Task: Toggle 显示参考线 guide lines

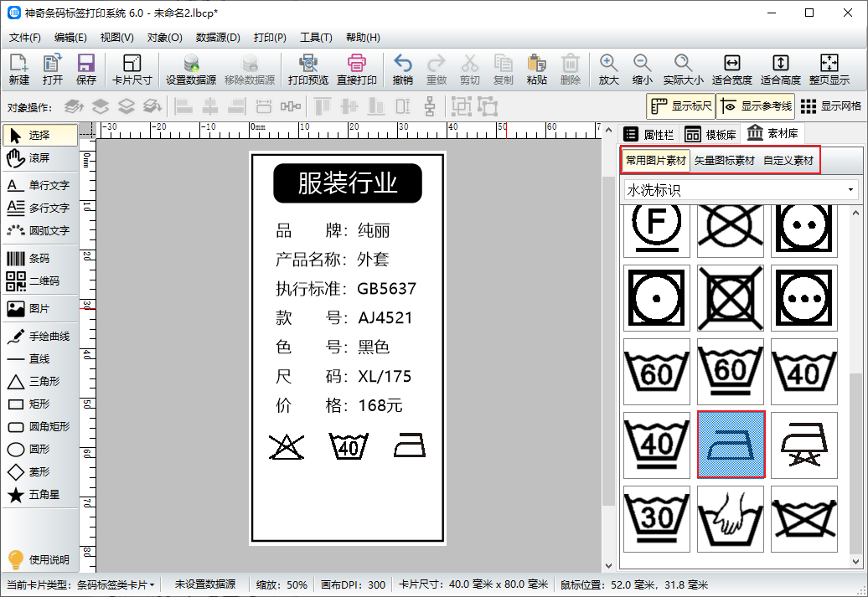Action: [756, 106]
